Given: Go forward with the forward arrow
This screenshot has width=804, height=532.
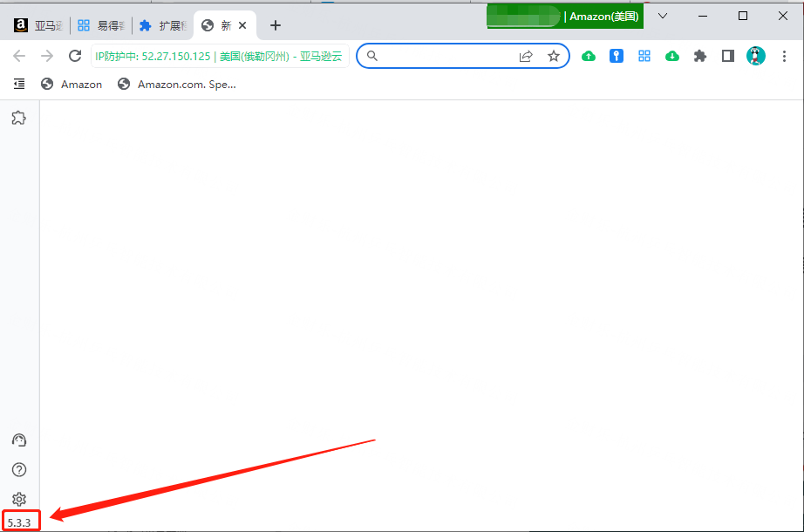Looking at the screenshot, I should [47, 56].
